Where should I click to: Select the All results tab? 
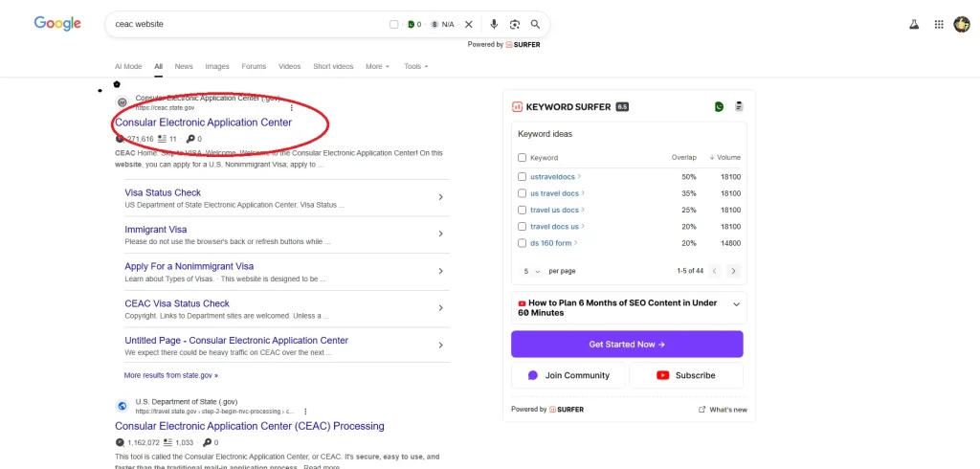(159, 66)
